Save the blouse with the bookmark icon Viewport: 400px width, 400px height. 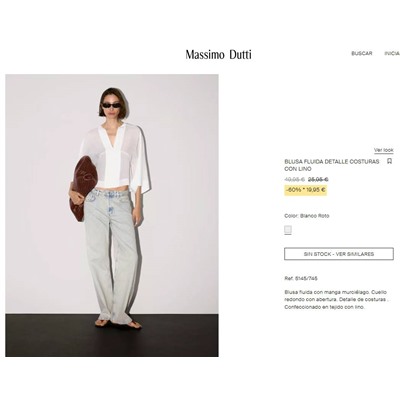(389, 161)
